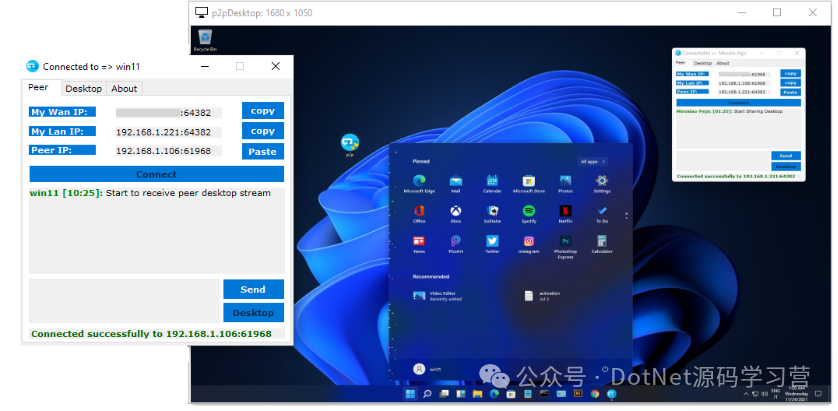Click the Windows Start button on taskbar
Screen dimensions: 838x411
(409, 395)
